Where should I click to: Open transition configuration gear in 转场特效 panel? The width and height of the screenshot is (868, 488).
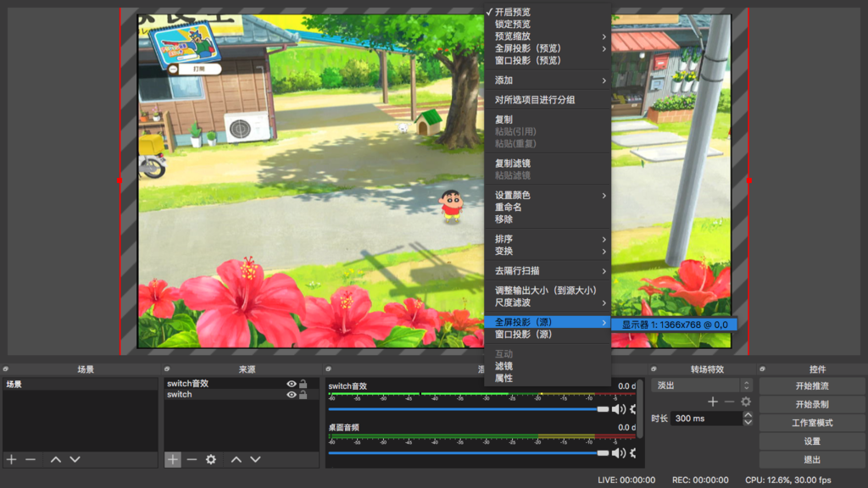click(746, 401)
